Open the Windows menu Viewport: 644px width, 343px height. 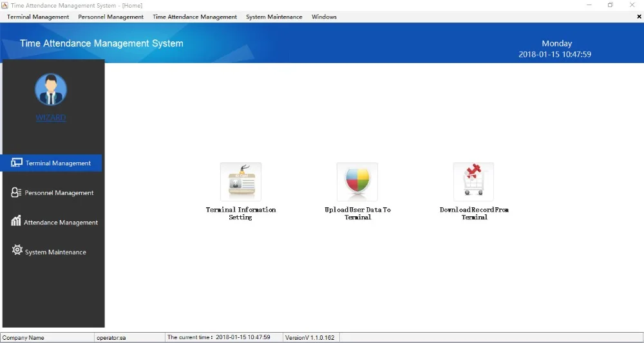[324, 17]
